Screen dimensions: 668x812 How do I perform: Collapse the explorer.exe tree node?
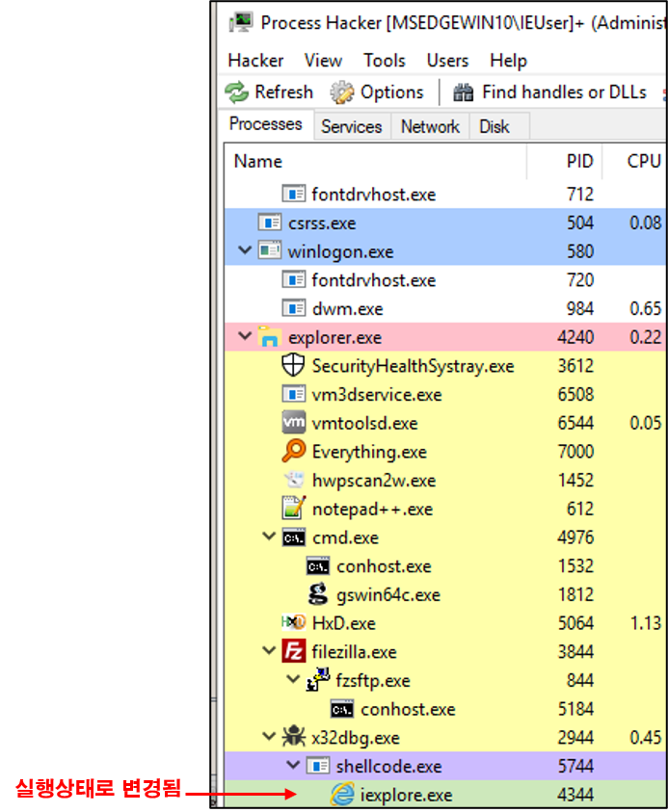(245, 336)
